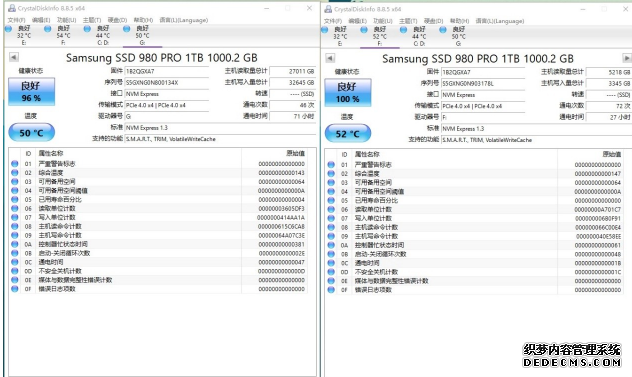Click status icon of row 04 可用备用空间阈值 in F: window

tap(331, 191)
